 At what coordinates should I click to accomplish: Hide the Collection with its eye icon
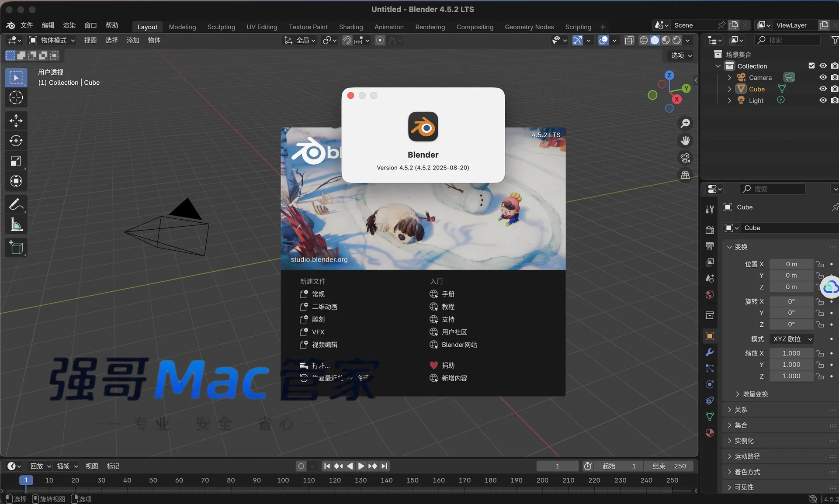[x=823, y=66]
